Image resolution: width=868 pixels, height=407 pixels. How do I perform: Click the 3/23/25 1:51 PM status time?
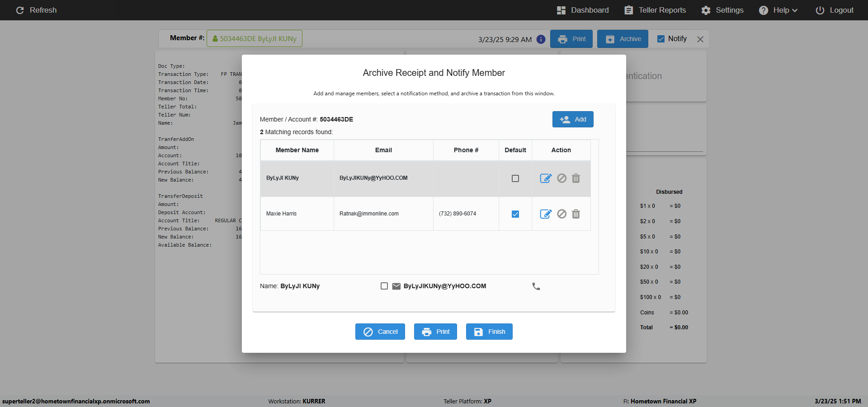click(x=838, y=401)
